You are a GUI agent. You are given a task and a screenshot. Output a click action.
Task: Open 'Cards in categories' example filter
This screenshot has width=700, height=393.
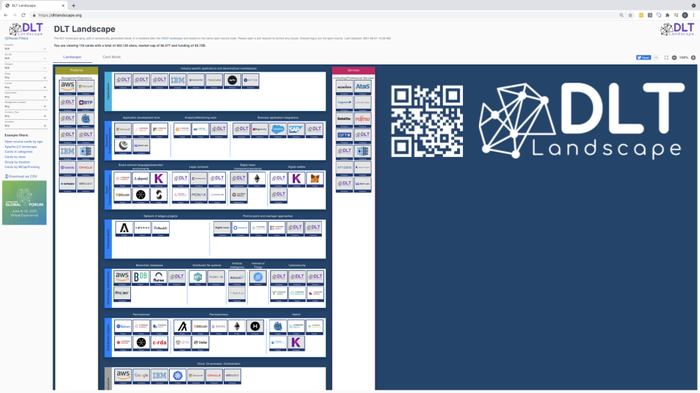point(18,152)
